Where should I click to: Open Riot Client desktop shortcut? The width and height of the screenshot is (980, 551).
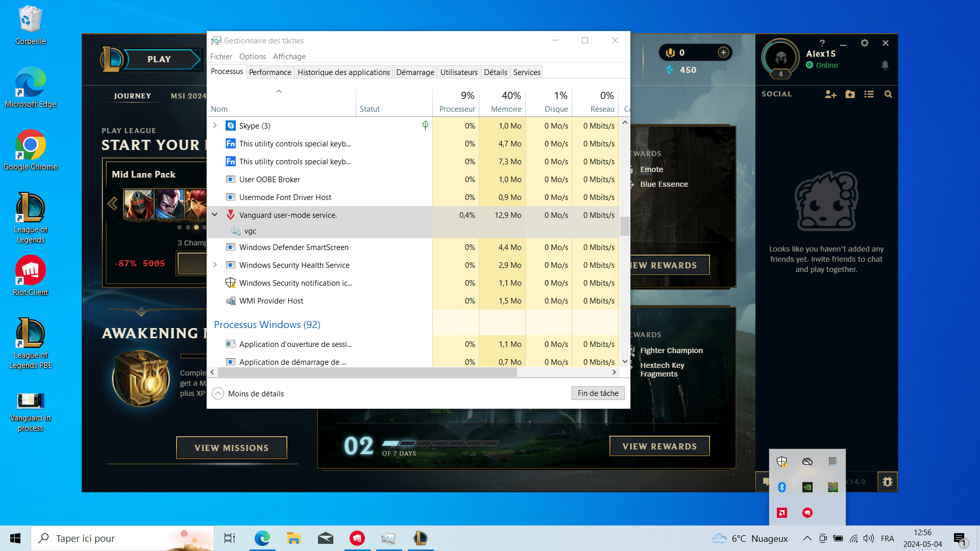click(x=31, y=275)
